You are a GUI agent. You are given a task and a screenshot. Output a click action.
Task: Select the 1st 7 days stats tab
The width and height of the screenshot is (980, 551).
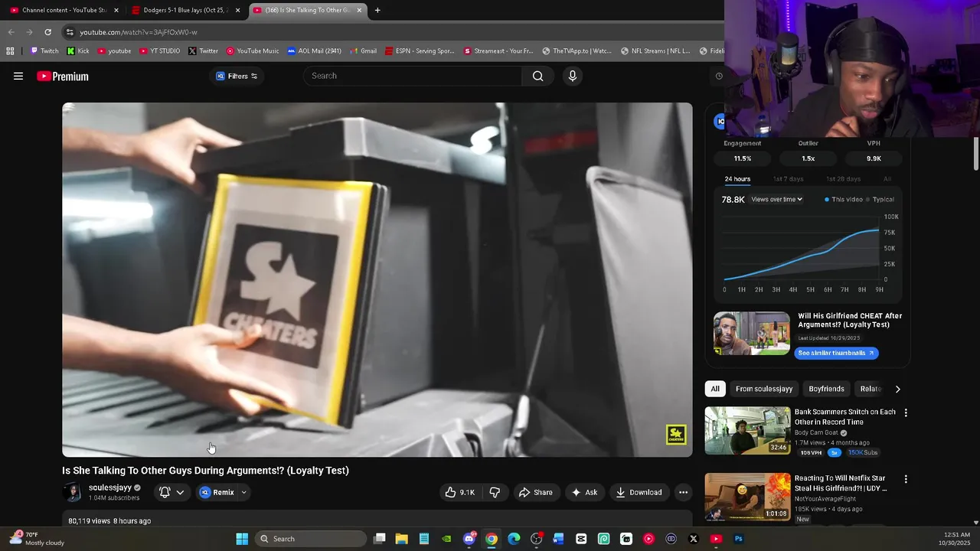[788, 179]
